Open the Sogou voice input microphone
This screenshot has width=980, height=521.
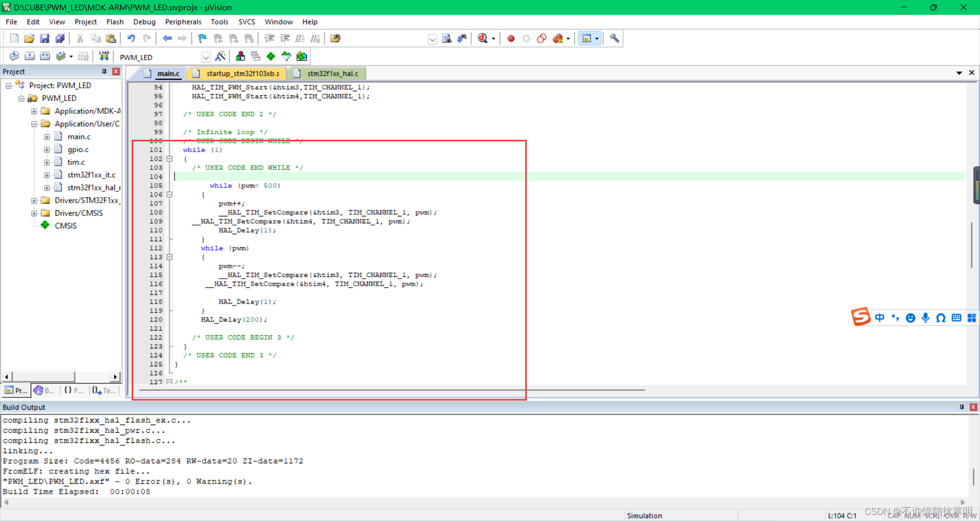925,318
